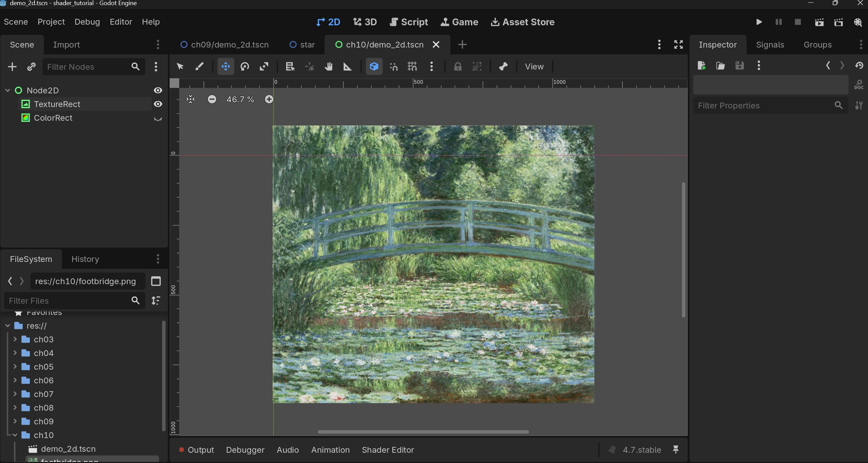This screenshot has height=463, width=868.
Task: Expand the ch03 folder
Action: [15, 339]
